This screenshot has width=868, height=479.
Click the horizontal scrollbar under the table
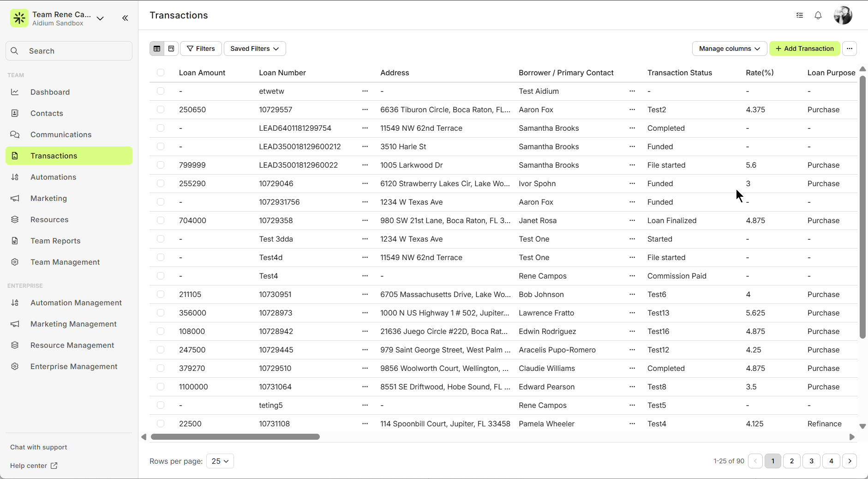(x=235, y=437)
